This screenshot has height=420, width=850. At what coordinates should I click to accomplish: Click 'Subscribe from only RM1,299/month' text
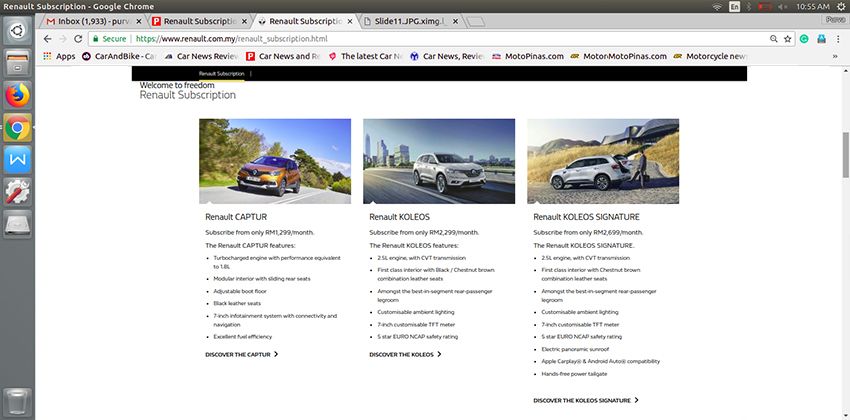point(260,232)
